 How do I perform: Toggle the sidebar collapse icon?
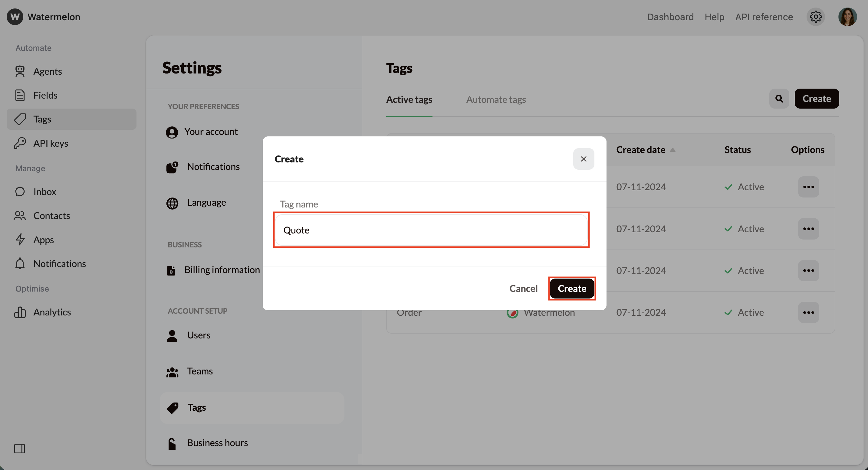pyautogui.click(x=19, y=448)
